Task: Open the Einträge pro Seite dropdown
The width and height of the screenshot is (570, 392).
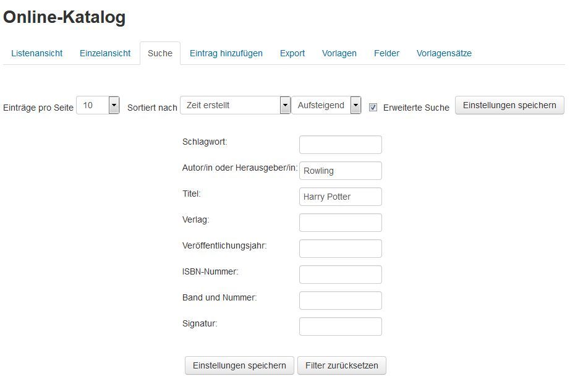Action: [x=98, y=106]
